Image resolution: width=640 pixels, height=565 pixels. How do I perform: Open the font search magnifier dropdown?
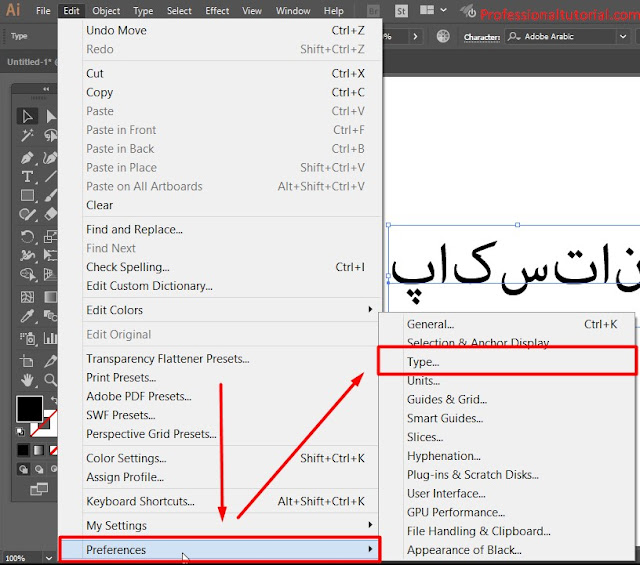point(514,36)
